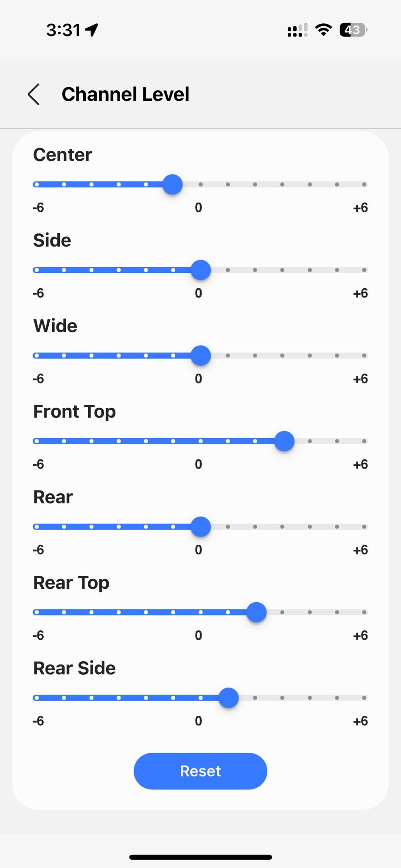Click the Wide slider handle
The width and height of the screenshot is (401, 868).
201,356
